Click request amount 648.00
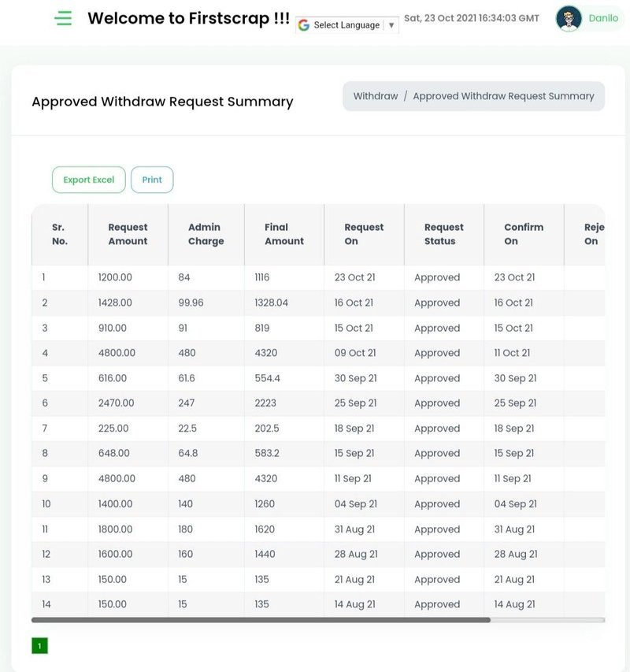Screen dimensions: 630x672 113,453
